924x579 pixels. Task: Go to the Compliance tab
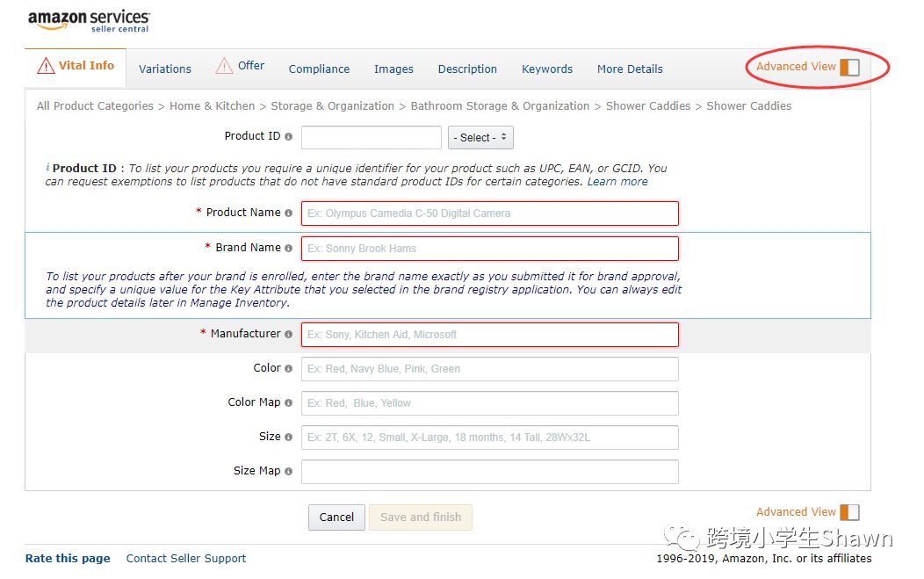click(319, 69)
